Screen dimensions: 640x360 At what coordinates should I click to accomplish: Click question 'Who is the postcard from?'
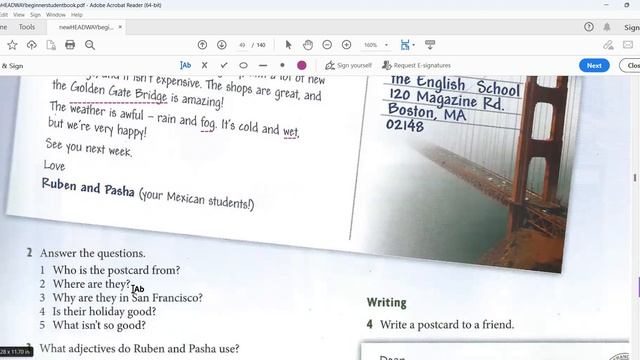coord(116,270)
